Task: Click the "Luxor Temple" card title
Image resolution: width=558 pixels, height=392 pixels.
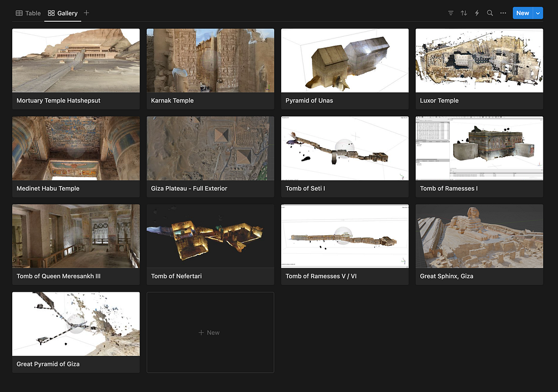Action: tap(439, 101)
